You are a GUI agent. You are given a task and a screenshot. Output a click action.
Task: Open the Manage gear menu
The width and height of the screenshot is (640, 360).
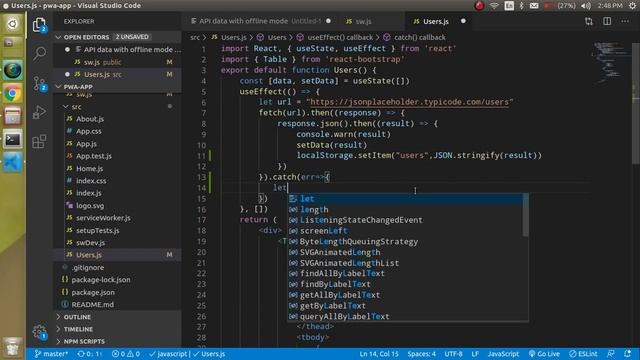[40, 332]
